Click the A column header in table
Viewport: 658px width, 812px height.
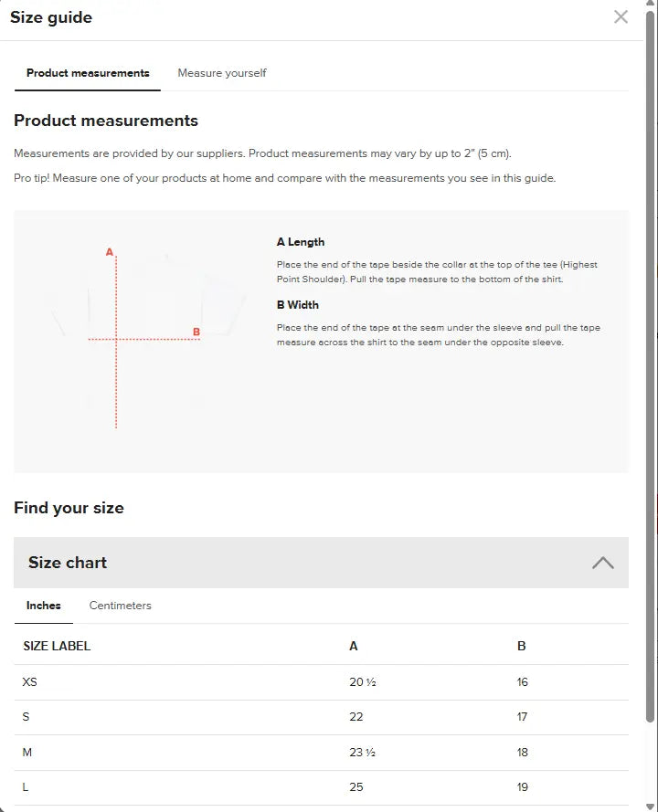click(354, 646)
